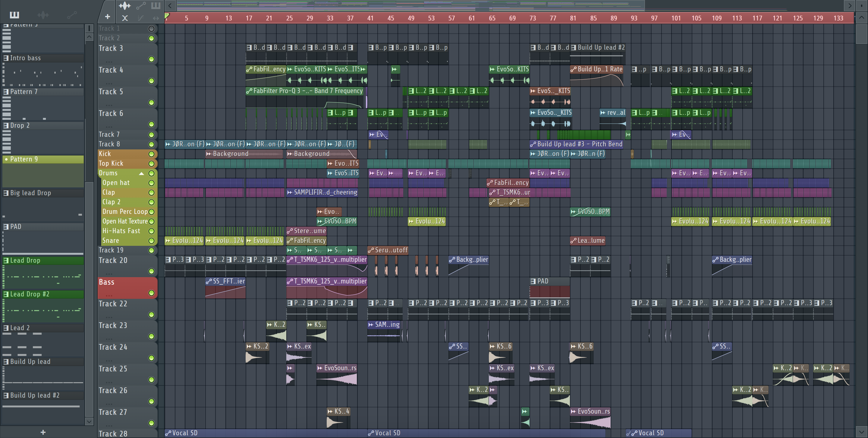
Task: Click the pattern icon on PAD clip in playlist
Action: tap(533, 281)
